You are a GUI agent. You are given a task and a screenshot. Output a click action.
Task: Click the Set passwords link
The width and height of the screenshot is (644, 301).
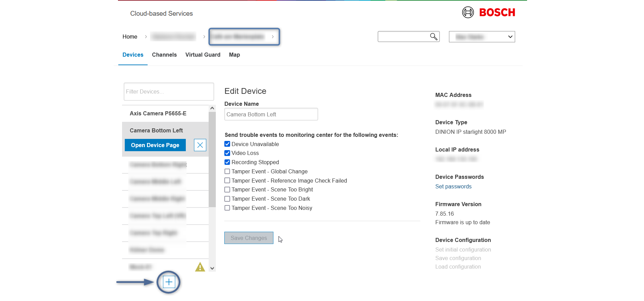453,186
